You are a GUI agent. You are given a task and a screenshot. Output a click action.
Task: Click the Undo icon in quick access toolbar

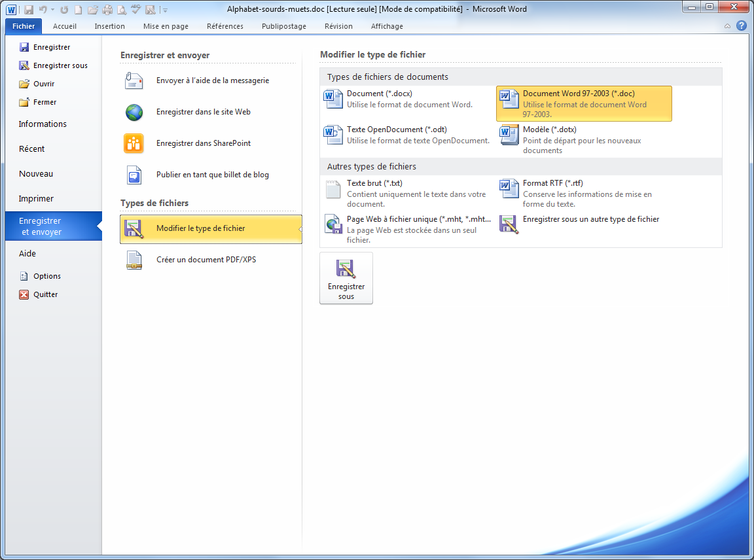[x=43, y=10]
